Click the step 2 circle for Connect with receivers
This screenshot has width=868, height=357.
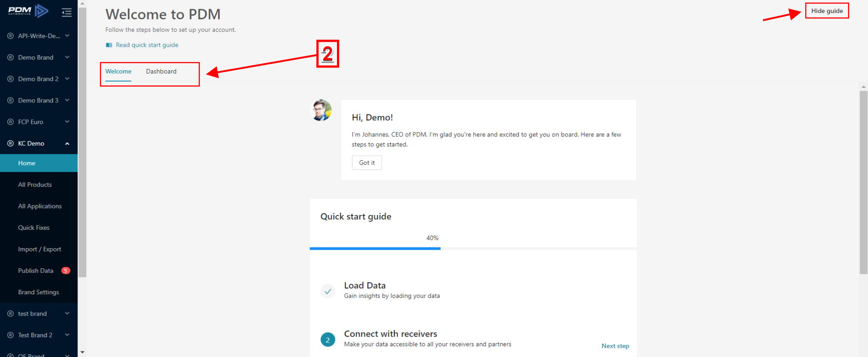(328, 340)
